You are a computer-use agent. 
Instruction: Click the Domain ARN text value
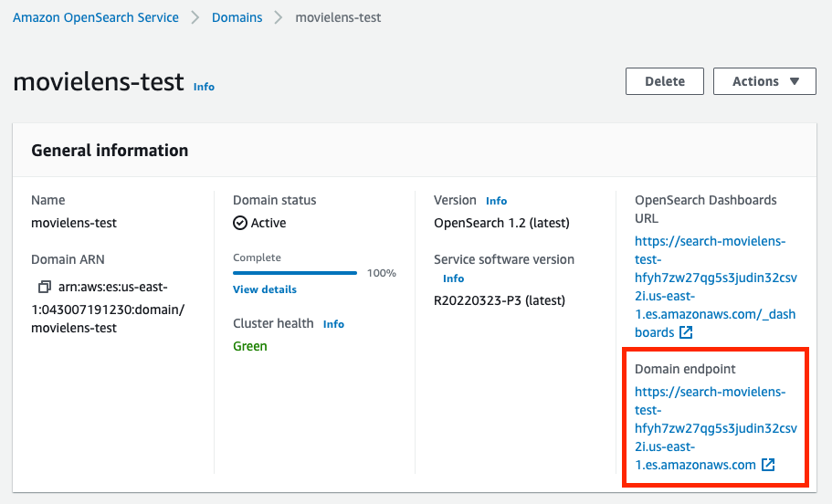(108, 307)
